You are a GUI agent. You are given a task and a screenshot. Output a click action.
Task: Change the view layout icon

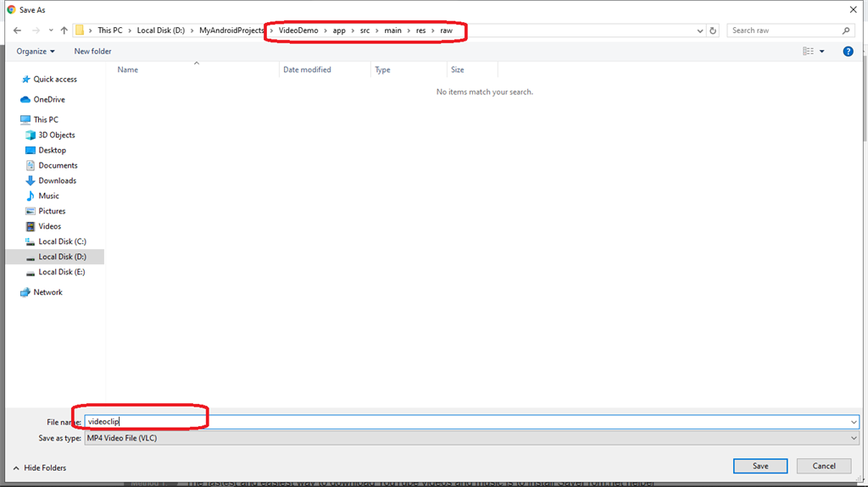[808, 52]
